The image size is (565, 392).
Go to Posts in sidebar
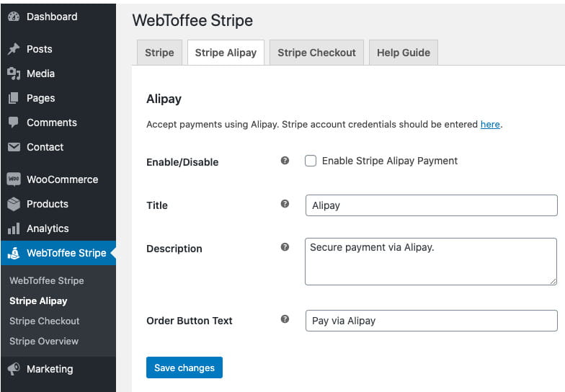[x=58, y=49]
